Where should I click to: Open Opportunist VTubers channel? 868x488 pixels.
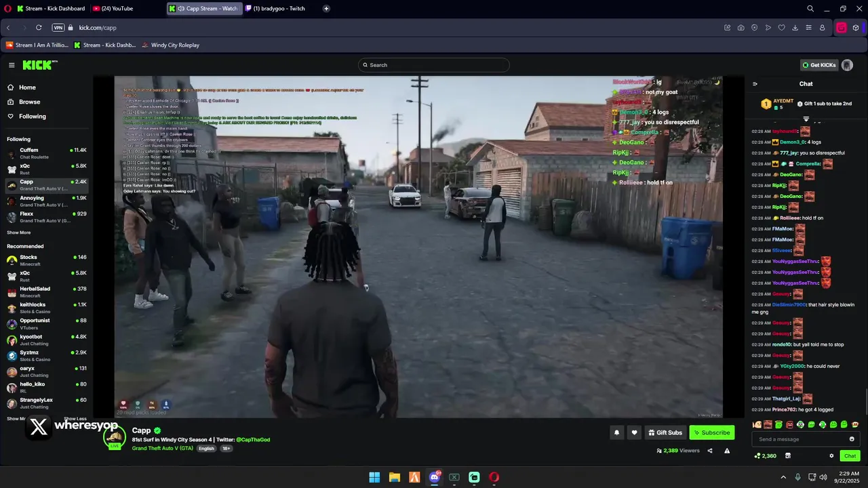[x=46, y=324]
